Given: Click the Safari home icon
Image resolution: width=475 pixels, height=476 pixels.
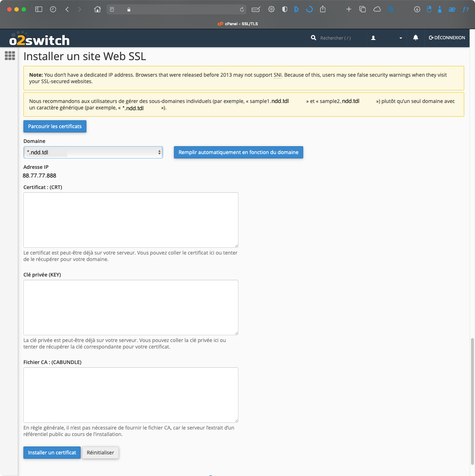Looking at the screenshot, I should (97, 9).
